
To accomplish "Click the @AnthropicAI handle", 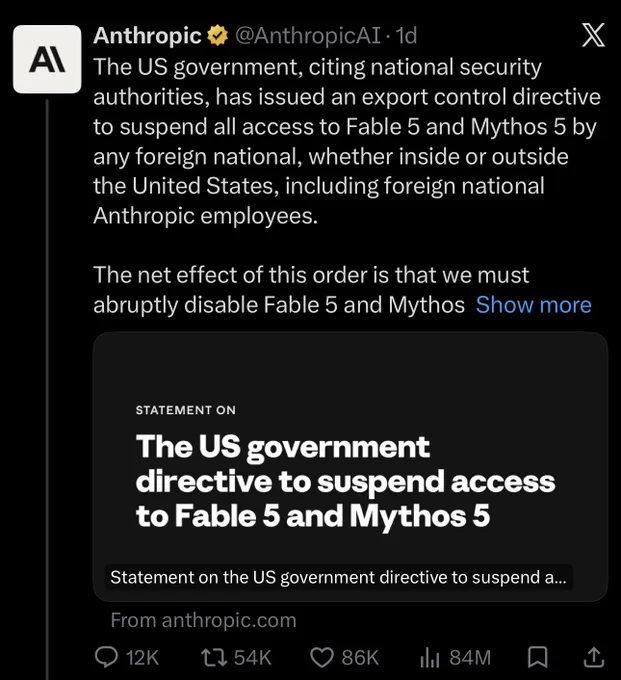I will tap(308, 36).
